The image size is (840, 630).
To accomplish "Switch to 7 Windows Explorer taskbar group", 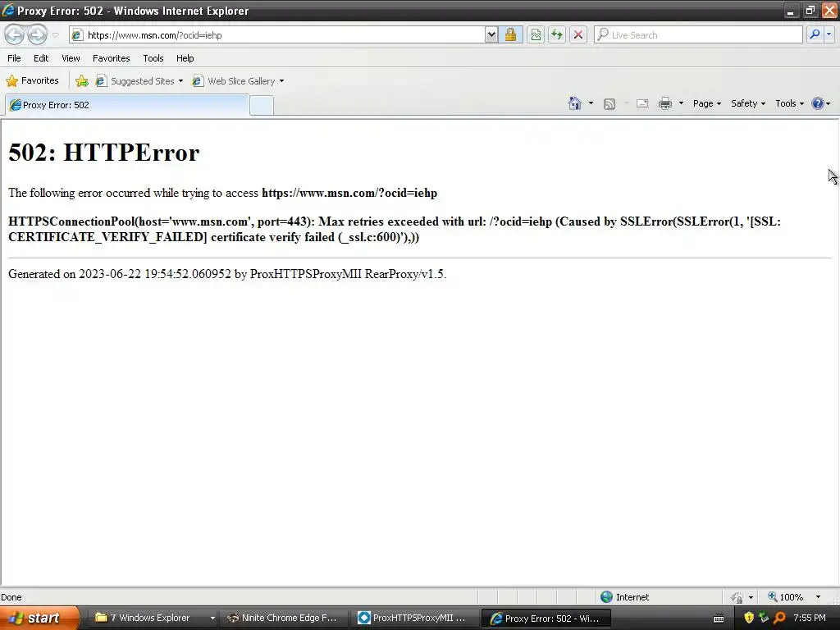I will 153,619.
